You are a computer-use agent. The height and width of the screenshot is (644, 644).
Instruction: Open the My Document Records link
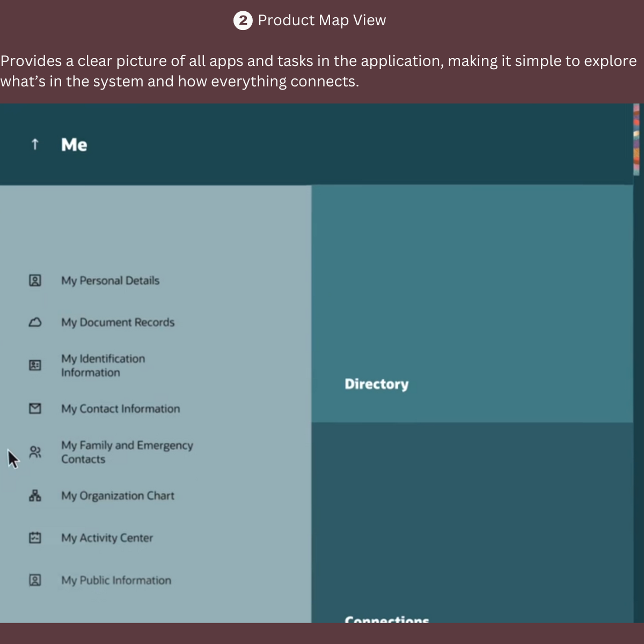coord(118,323)
